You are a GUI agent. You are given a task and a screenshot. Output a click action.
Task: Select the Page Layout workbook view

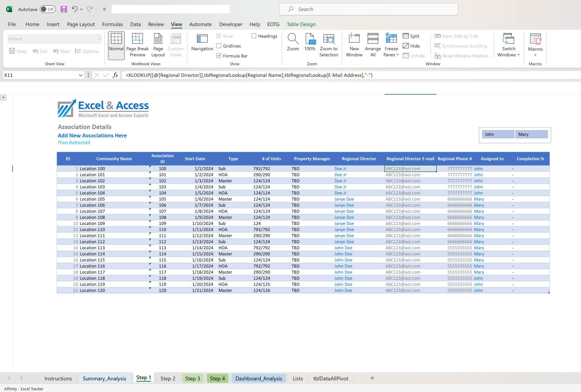point(158,45)
